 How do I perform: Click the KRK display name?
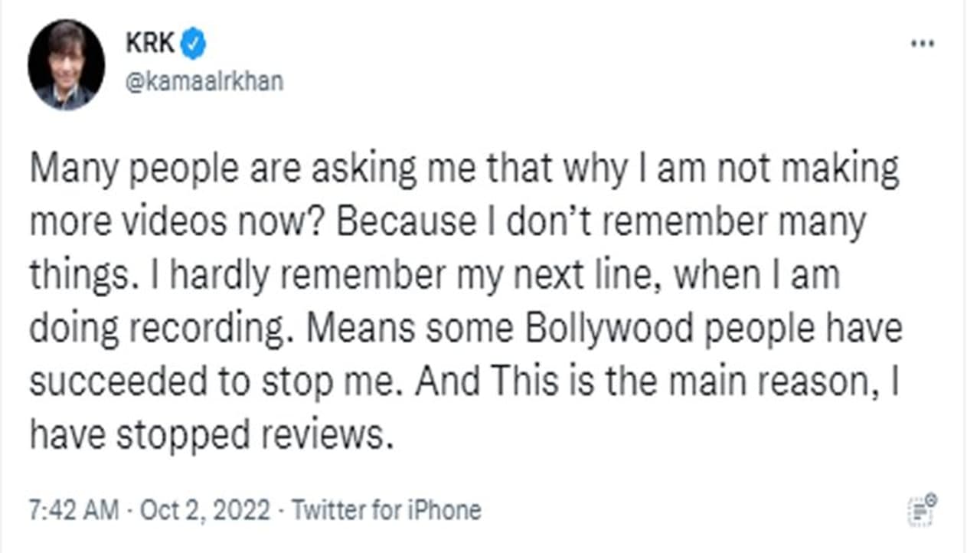click(x=150, y=45)
